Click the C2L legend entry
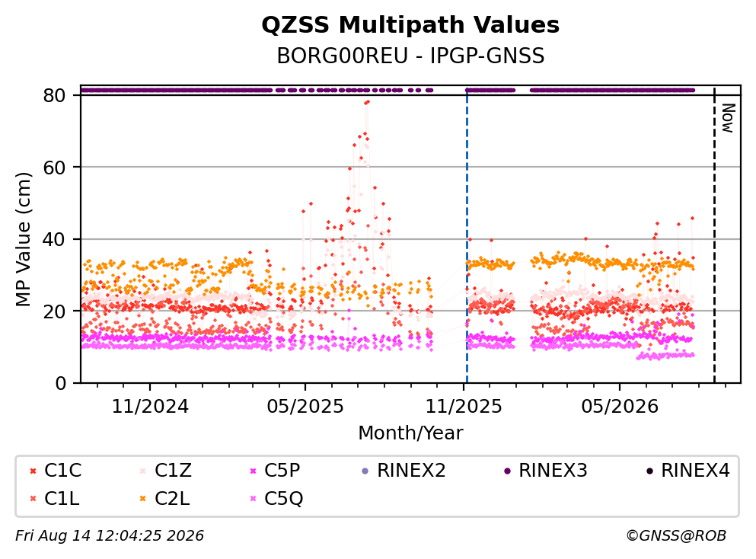 164,498
